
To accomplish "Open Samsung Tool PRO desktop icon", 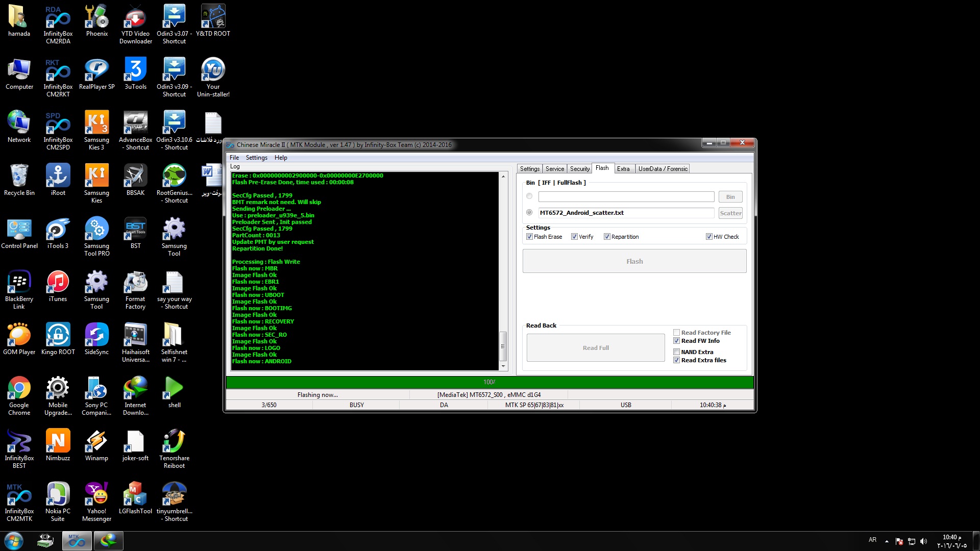I will coord(96,237).
